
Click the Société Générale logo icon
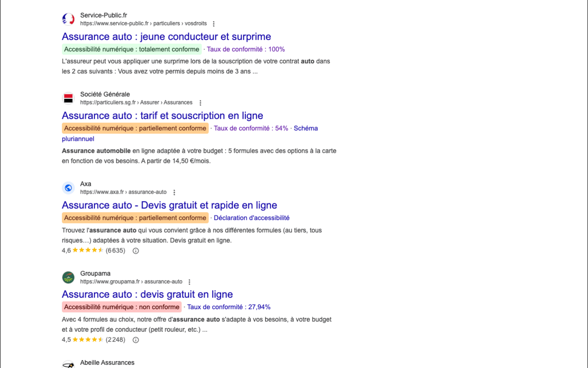(68, 98)
